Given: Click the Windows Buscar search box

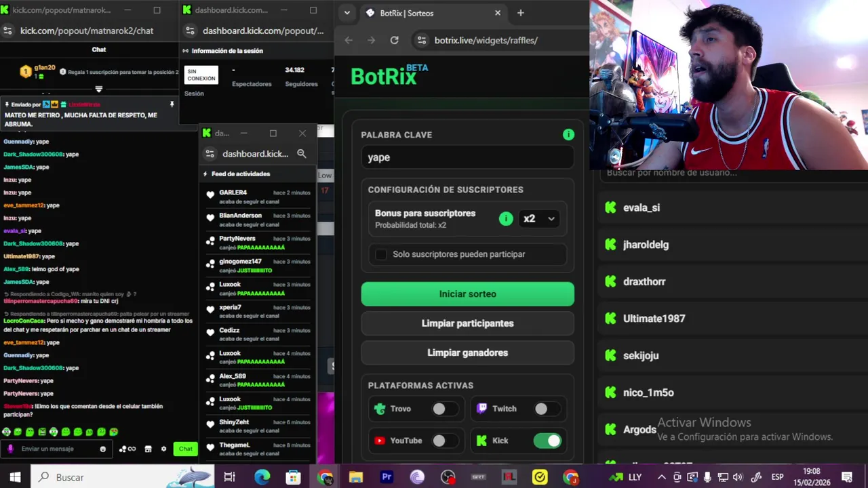Looking at the screenshot, I should tap(122, 477).
